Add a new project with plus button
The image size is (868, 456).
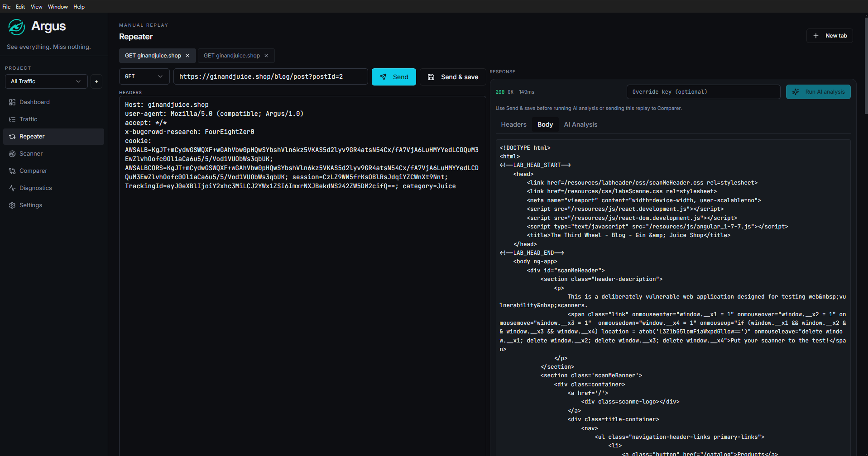pos(96,81)
